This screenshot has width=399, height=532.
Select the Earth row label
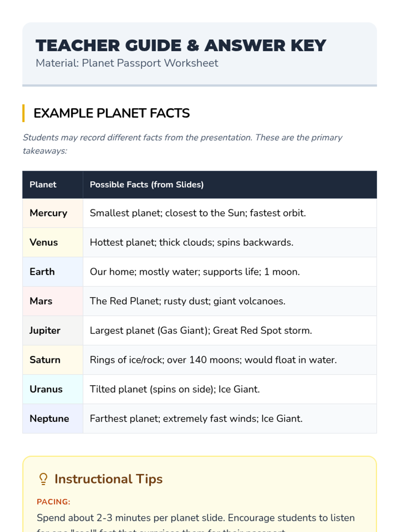pyautogui.click(x=42, y=272)
